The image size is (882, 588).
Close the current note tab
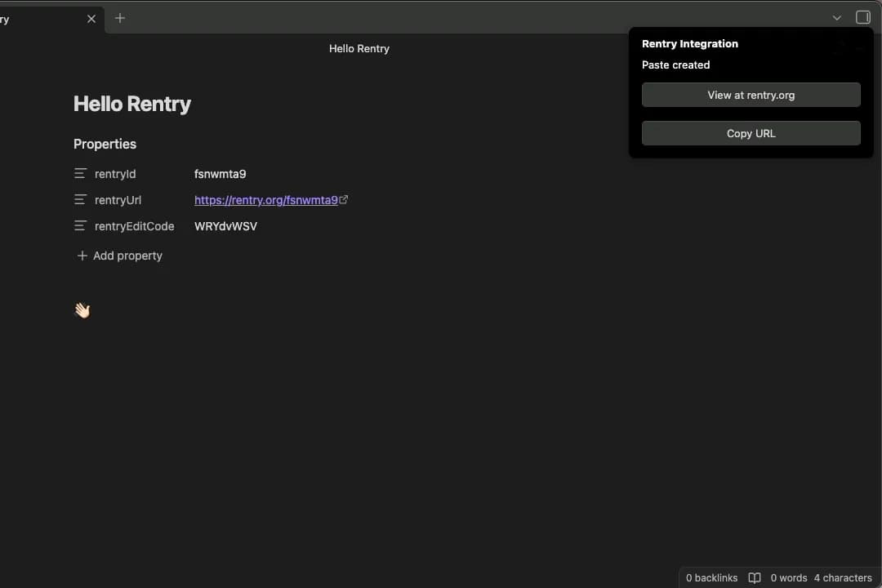point(91,19)
